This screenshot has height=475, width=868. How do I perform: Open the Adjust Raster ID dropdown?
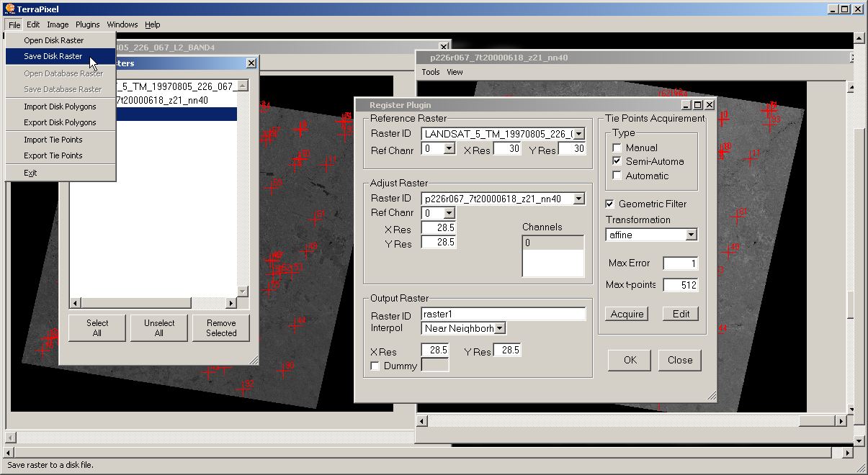(579, 199)
